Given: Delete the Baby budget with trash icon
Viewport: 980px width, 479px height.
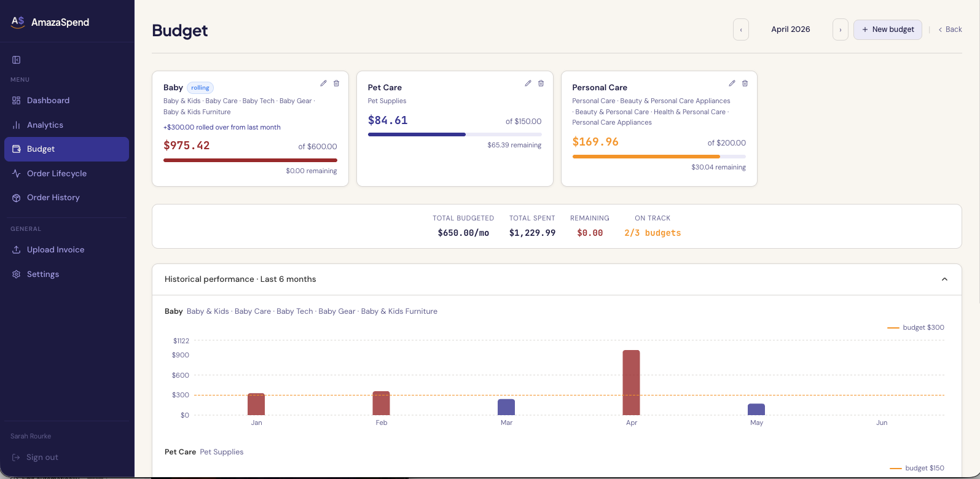Looking at the screenshot, I should tap(336, 84).
